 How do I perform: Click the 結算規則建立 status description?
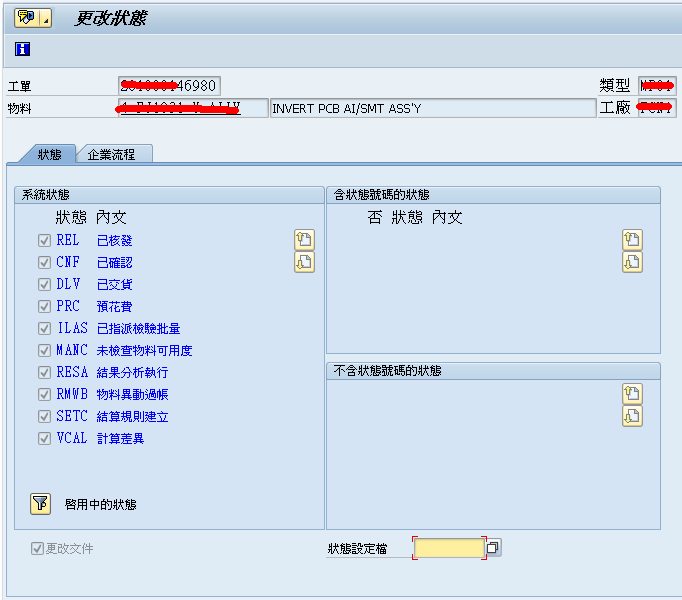(x=132, y=416)
